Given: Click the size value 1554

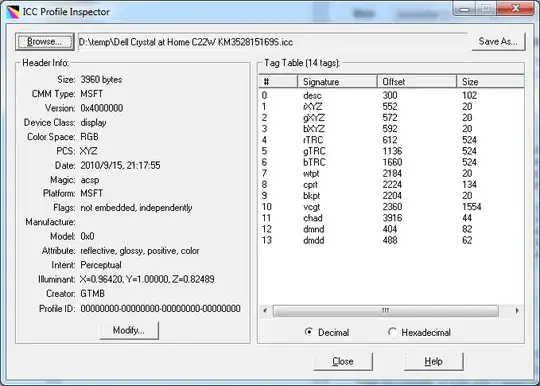Looking at the screenshot, I should click(x=471, y=207).
